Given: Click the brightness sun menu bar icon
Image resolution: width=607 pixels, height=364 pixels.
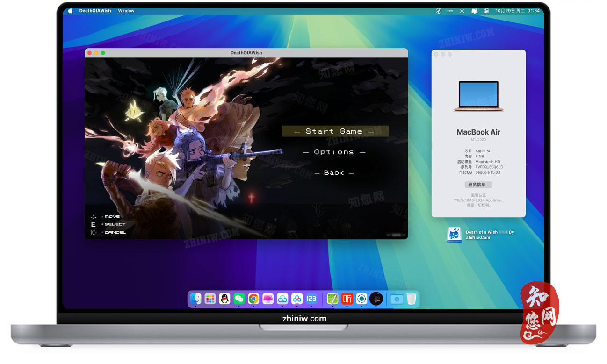Looking at the screenshot, I should [x=462, y=11].
